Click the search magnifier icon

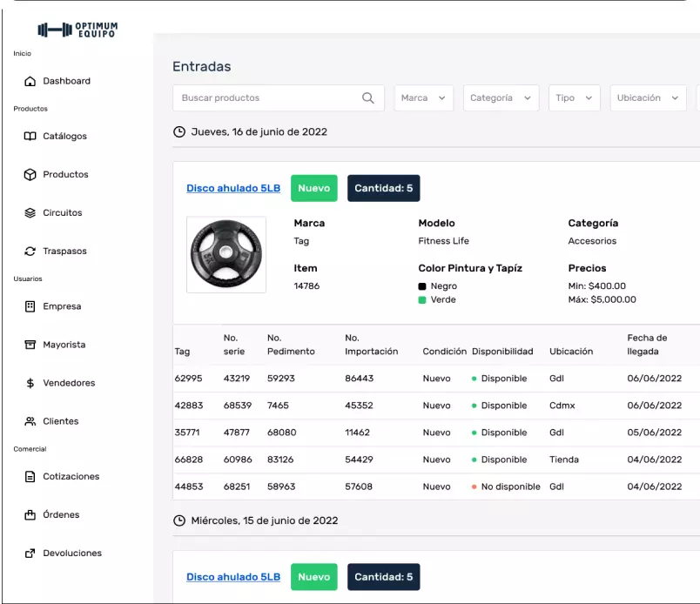coord(368,98)
